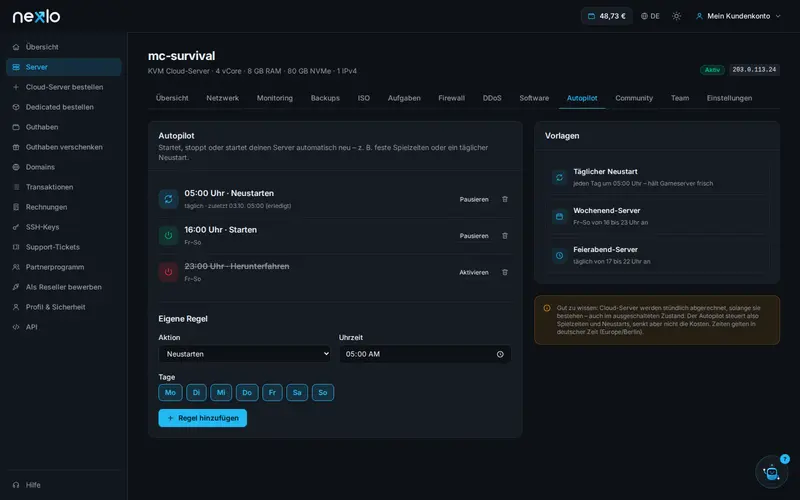800x500 pixels.
Task: Open Guthaben verschenken in sidebar
Action: [64, 147]
